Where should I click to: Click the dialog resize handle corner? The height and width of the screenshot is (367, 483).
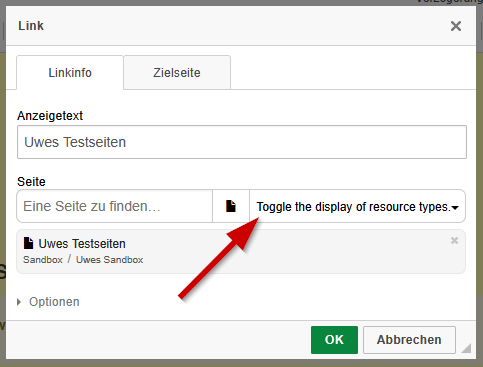pyautogui.click(x=466, y=348)
